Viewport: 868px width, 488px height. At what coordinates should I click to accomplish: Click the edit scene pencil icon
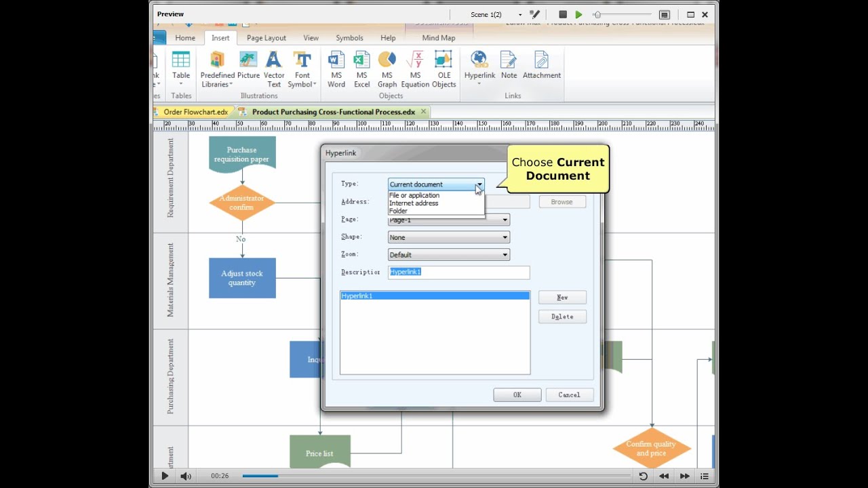point(535,14)
